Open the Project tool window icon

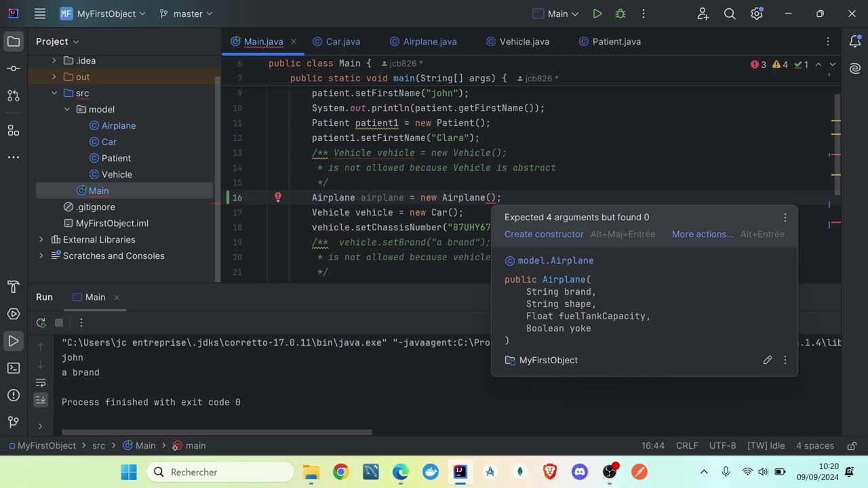pyautogui.click(x=14, y=42)
